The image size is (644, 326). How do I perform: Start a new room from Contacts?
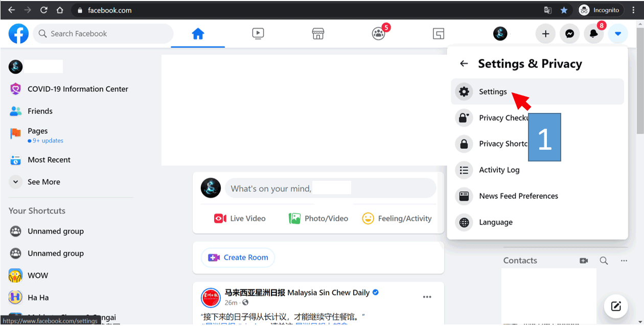pos(584,261)
